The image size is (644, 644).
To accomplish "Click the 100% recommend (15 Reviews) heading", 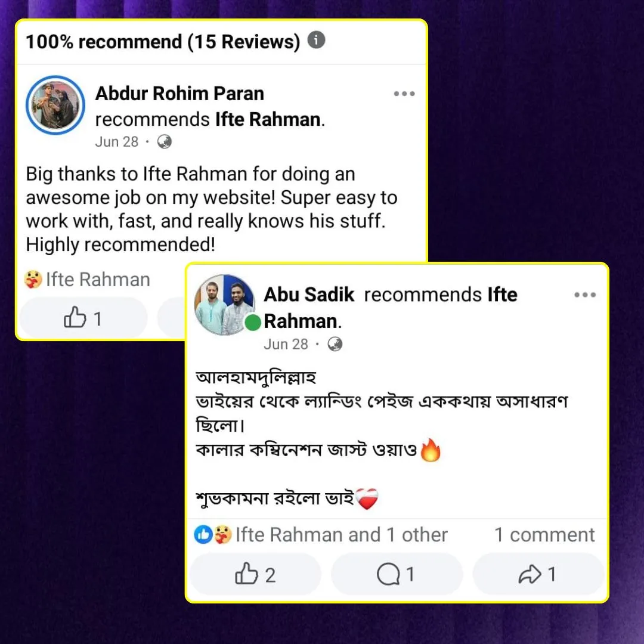I will pyautogui.click(x=163, y=42).
